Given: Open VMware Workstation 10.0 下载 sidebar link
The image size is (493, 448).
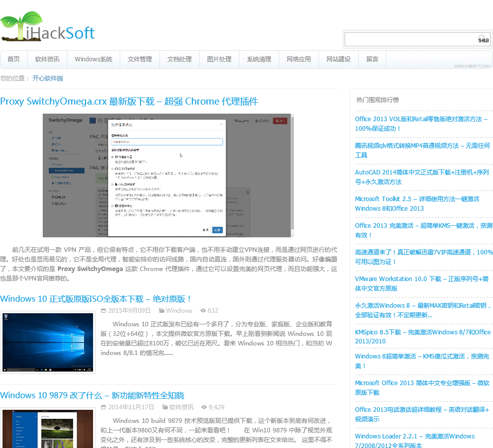Looking at the screenshot, I should click(422, 284).
